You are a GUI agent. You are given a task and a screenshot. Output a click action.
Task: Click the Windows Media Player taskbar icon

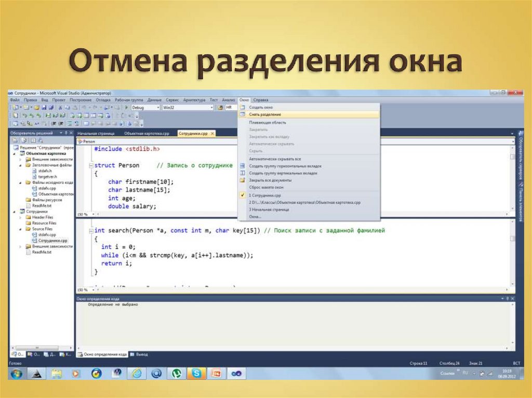76,374
